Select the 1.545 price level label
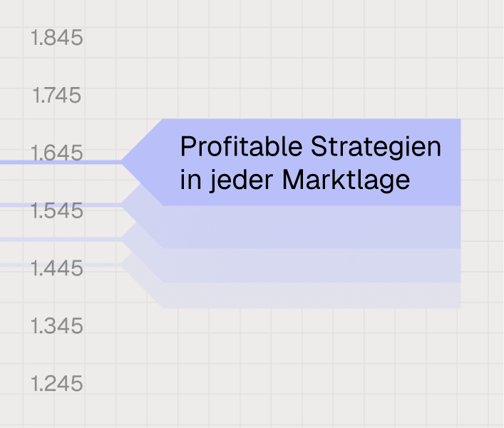The width and height of the screenshot is (504, 428). click(57, 211)
